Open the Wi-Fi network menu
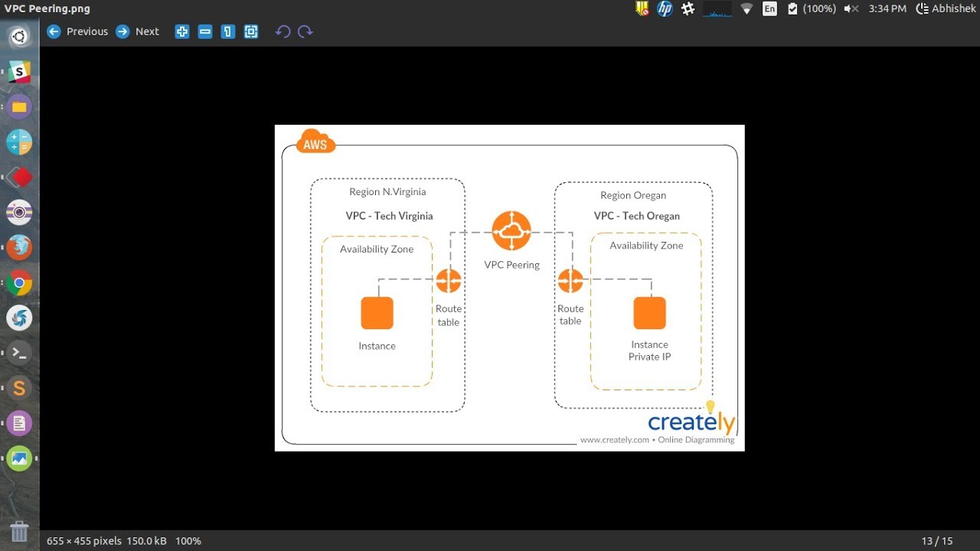Image resolution: width=980 pixels, height=551 pixels. tap(746, 8)
